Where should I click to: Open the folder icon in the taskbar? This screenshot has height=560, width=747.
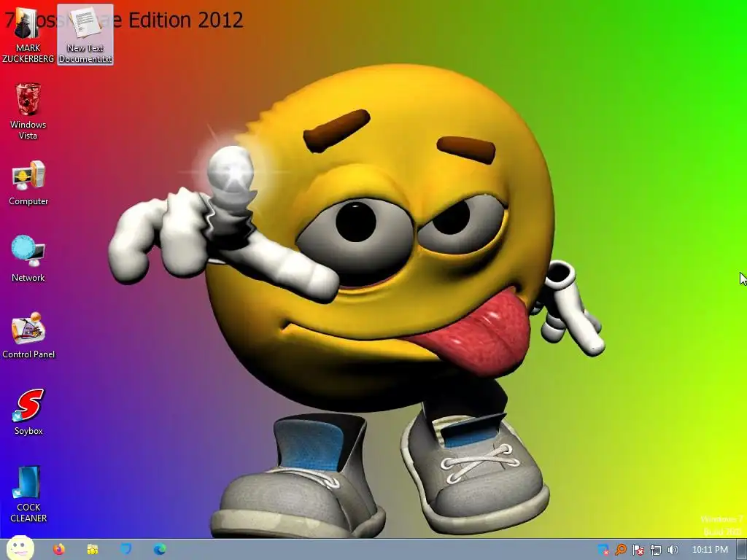pyautogui.click(x=93, y=550)
